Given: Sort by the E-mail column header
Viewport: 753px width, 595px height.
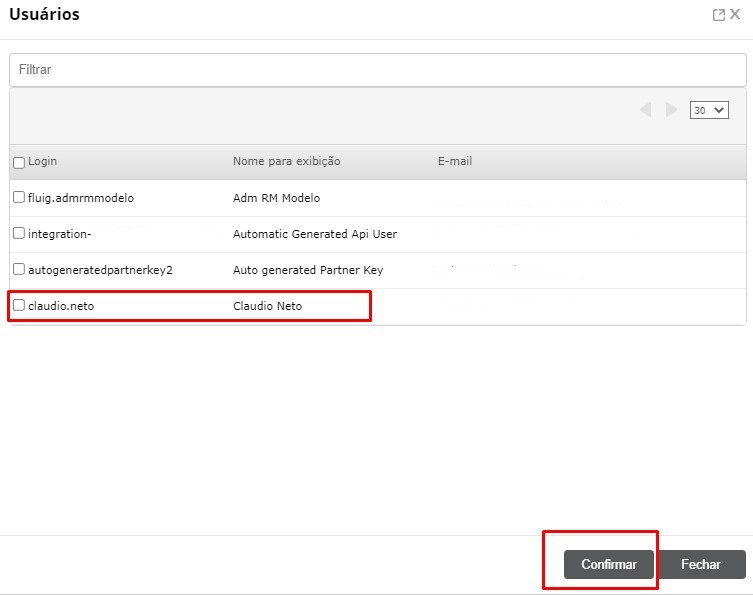Looking at the screenshot, I should tap(455, 161).
